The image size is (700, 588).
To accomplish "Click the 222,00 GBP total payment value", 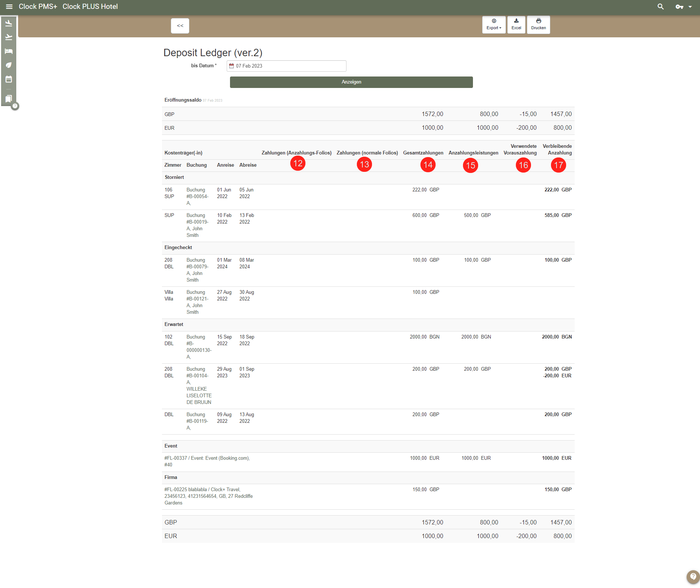I will 426,190.
